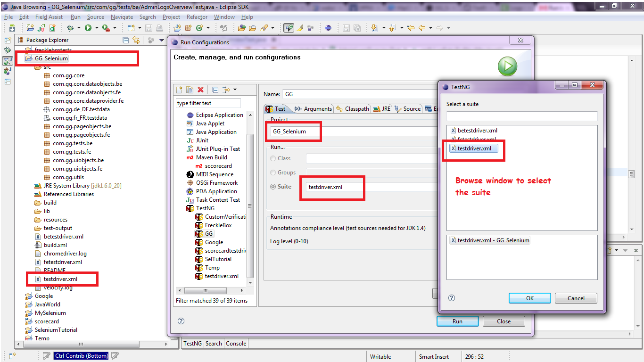The image size is (644, 362).
Task: Select com.gg.utils package in Package Explorer
Action: 64,177
